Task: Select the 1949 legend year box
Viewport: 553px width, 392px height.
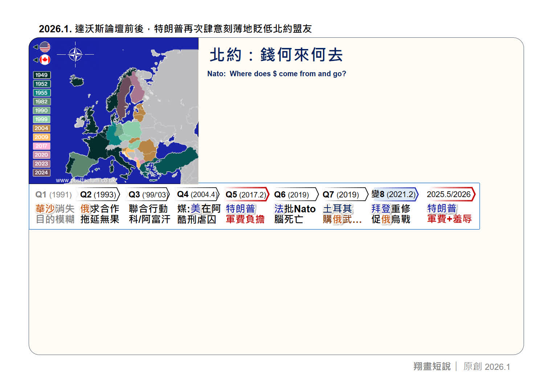Action: tap(42, 75)
